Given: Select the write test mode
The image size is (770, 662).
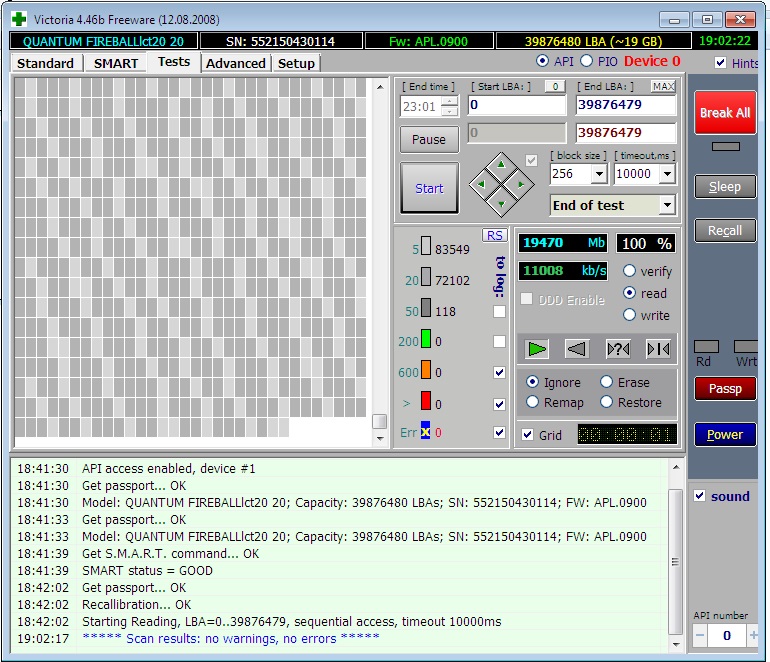Looking at the screenshot, I should 629,315.
